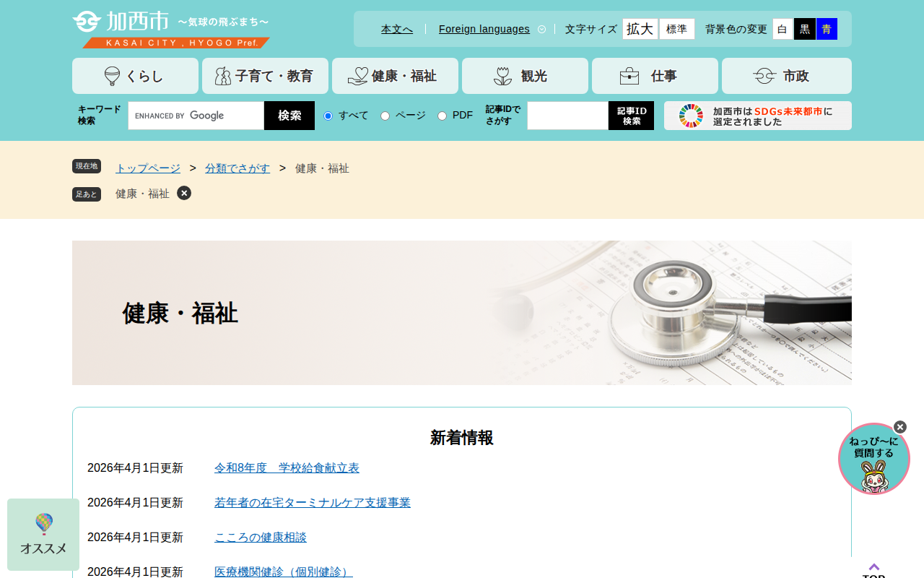This screenshot has height=578, width=924.
Task: Go to 分類でさがす breadcrumb link
Action: 237,168
